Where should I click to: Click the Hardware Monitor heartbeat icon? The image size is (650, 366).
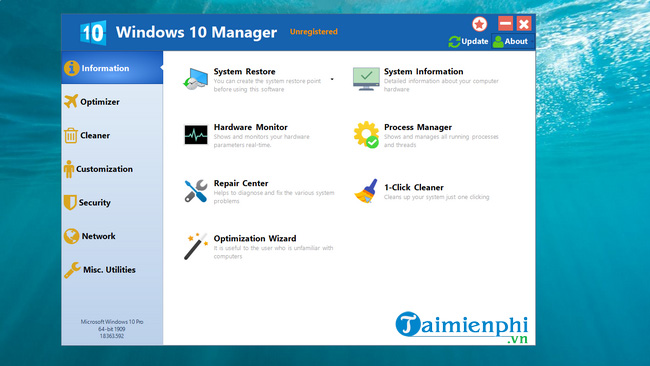(196, 135)
